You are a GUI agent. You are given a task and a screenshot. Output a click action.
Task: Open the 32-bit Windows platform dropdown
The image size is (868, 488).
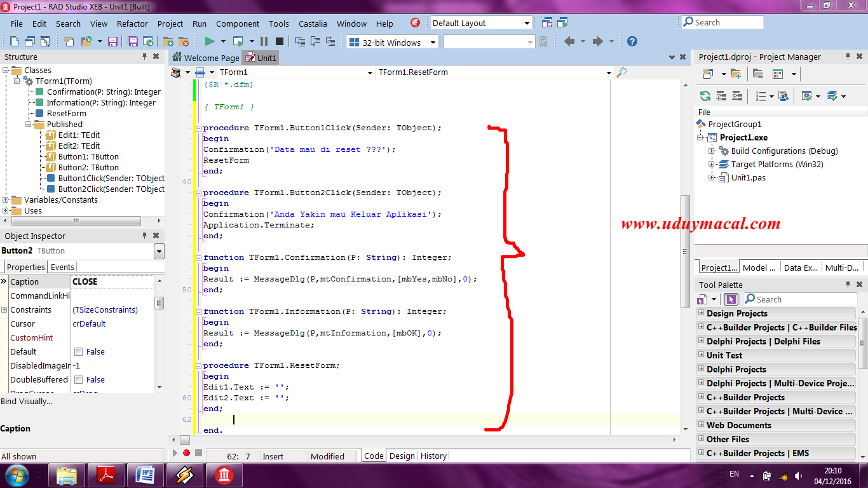(x=433, y=43)
